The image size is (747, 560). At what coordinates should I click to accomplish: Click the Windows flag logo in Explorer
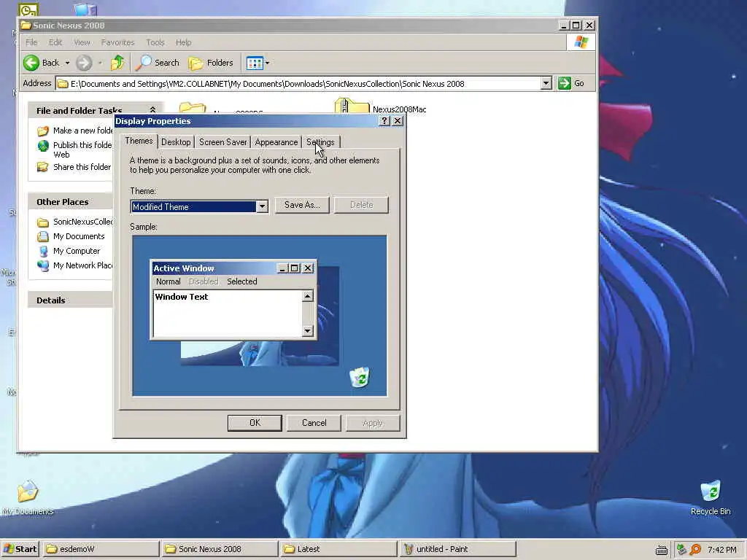click(x=581, y=42)
